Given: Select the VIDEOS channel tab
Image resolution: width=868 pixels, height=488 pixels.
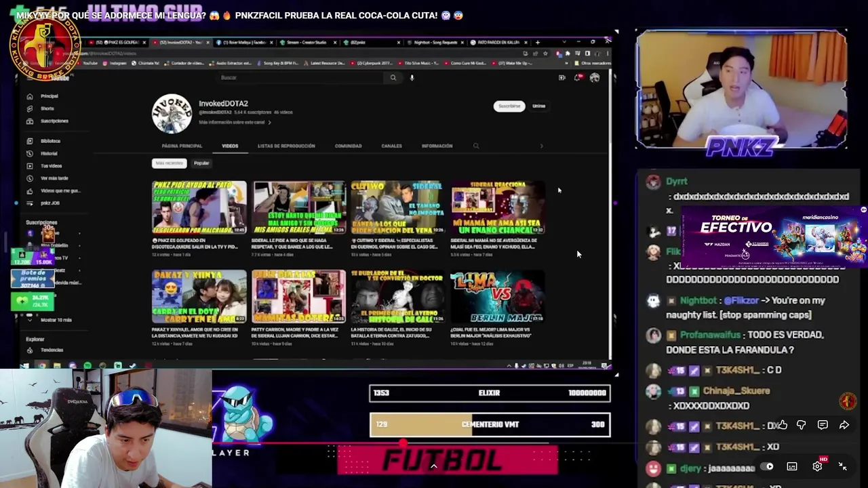Looking at the screenshot, I should [x=230, y=146].
